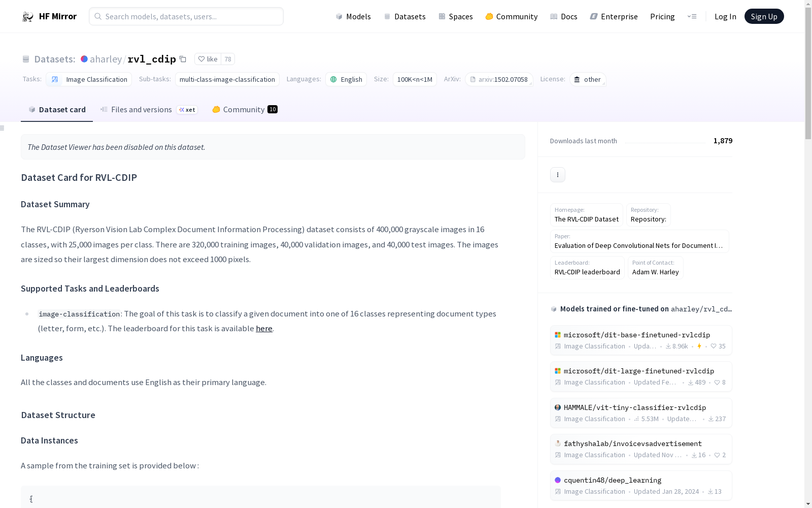Click the Log In link
Screen dimensions: 812x508
click(x=725, y=16)
